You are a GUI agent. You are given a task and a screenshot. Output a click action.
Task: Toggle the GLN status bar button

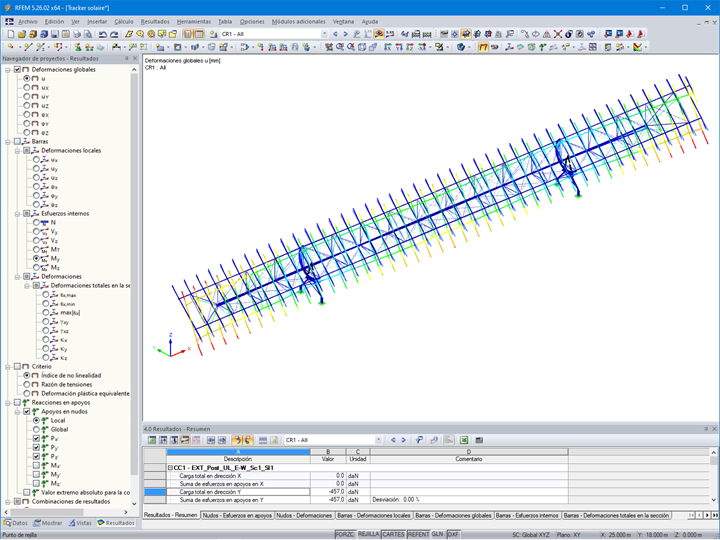click(437, 534)
